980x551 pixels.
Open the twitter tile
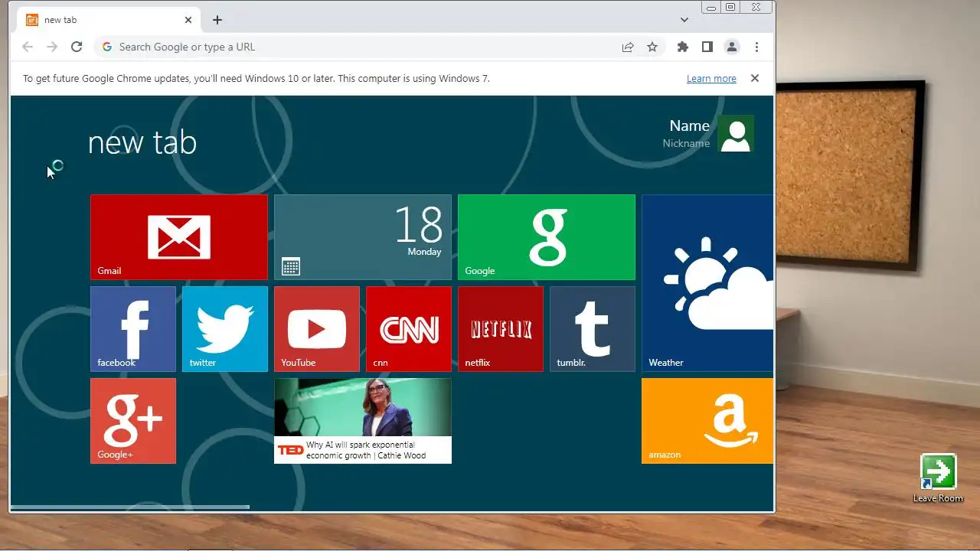225,329
